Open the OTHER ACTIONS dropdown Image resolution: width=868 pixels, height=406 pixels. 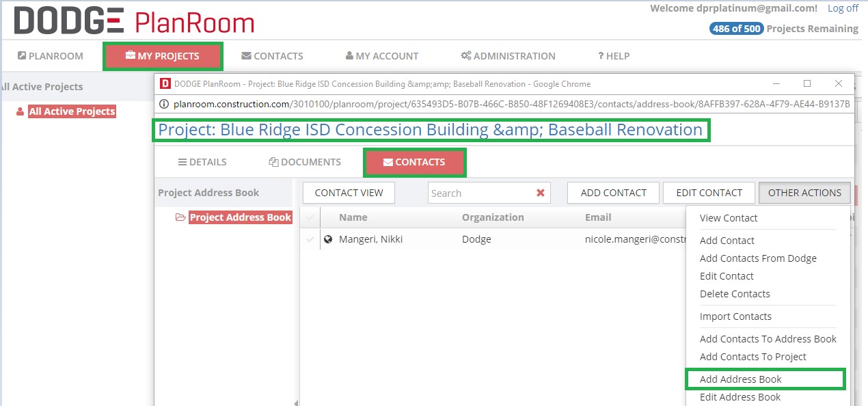point(804,193)
